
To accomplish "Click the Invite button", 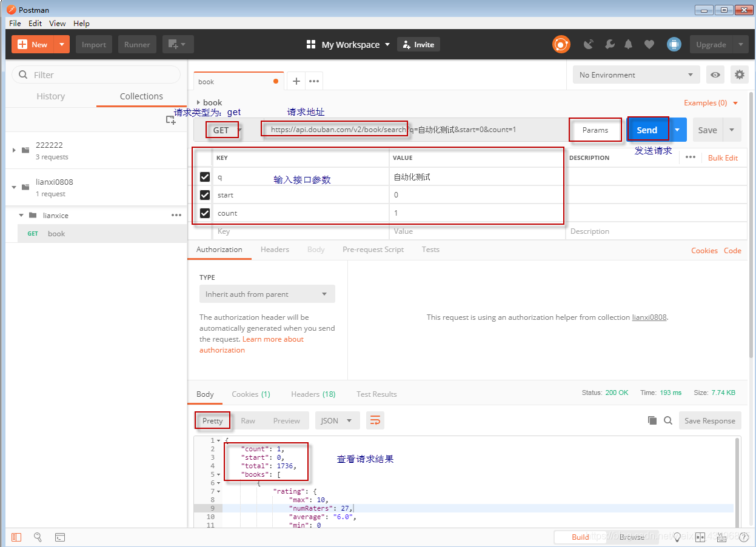I will click(418, 44).
